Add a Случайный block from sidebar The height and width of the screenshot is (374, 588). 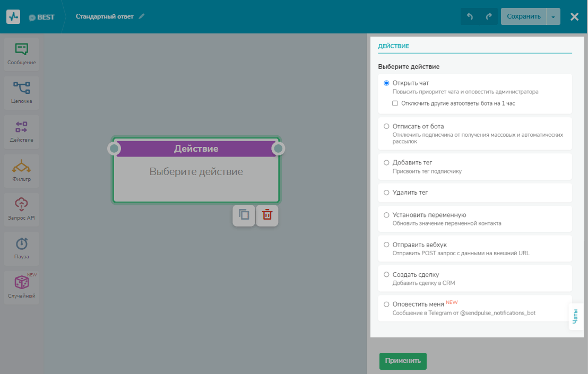[21, 288]
